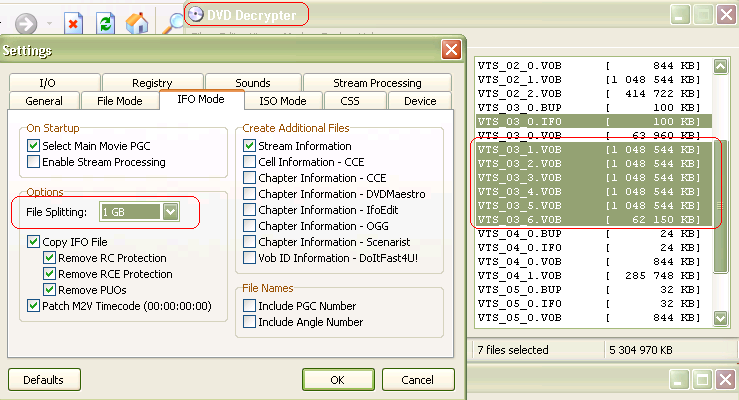Select VTS_05_0.BUP in file list
This screenshot has height=400, width=739.
[593, 290]
